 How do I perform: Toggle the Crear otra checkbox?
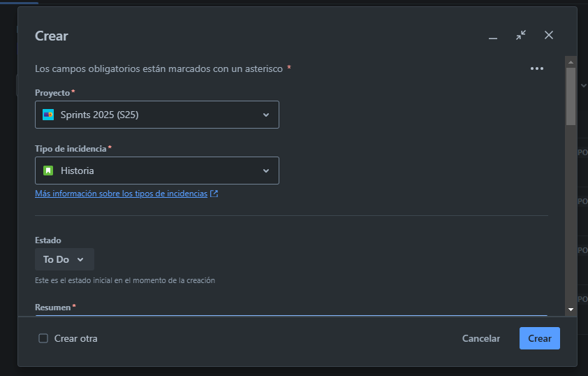(43, 338)
